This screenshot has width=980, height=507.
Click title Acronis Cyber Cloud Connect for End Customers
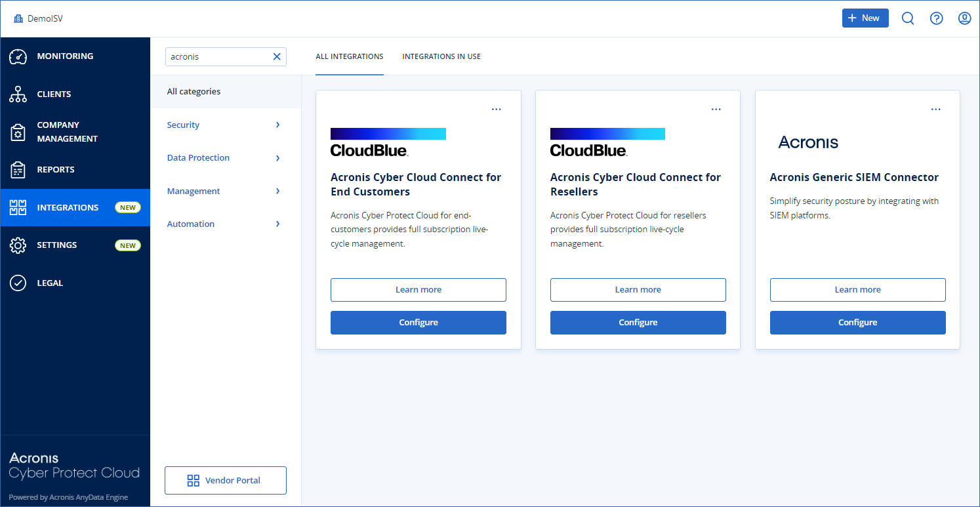[x=416, y=185]
